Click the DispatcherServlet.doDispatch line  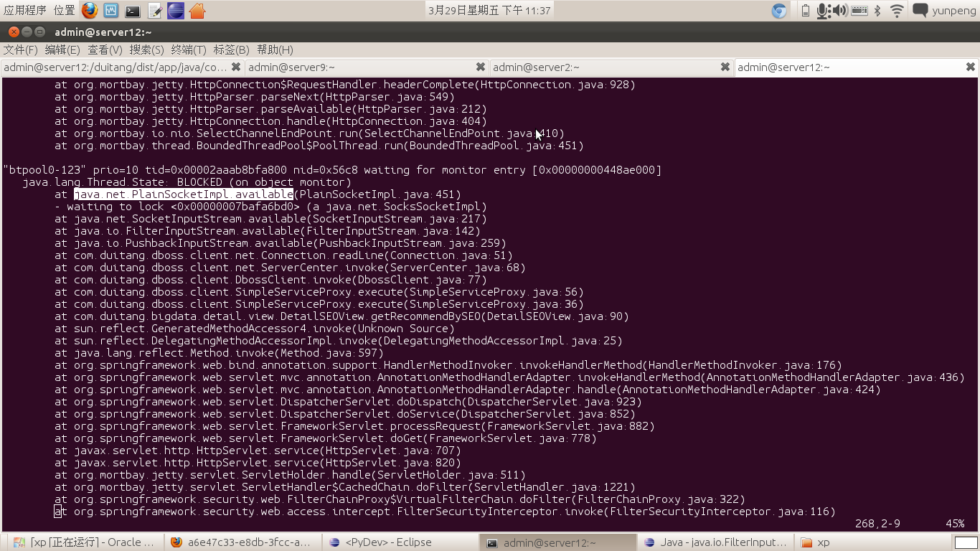click(x=348, y=402)
